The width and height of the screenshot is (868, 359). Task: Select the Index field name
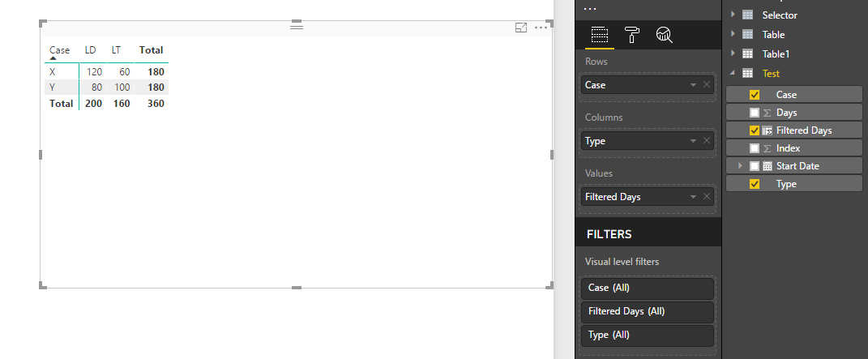coord(789,148)
